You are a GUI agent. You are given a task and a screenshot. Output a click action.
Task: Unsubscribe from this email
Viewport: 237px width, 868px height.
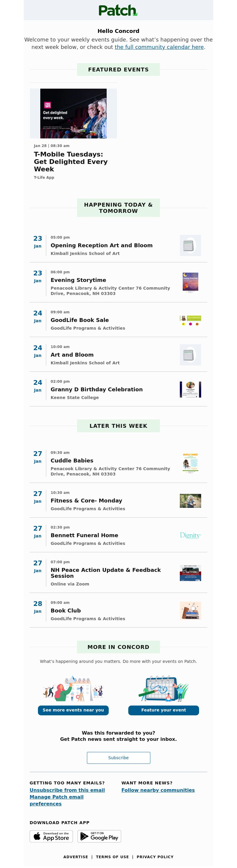[67, 790]
